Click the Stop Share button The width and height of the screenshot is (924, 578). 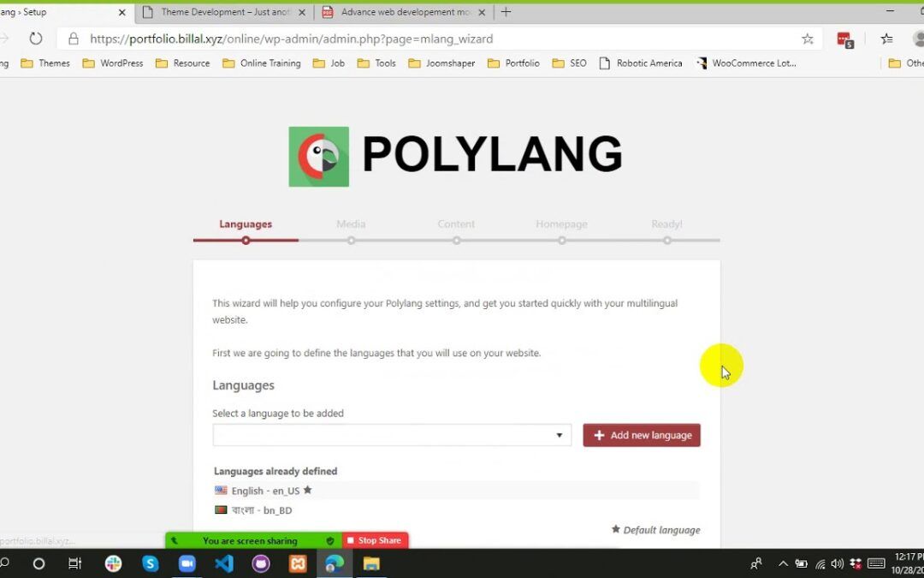coord(375,540)
